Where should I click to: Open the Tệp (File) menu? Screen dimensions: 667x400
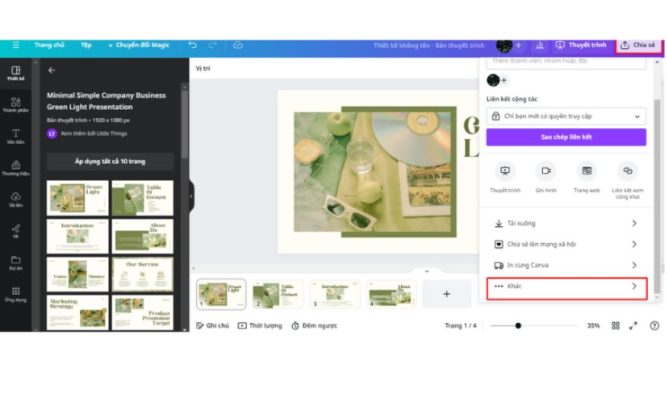86,45
